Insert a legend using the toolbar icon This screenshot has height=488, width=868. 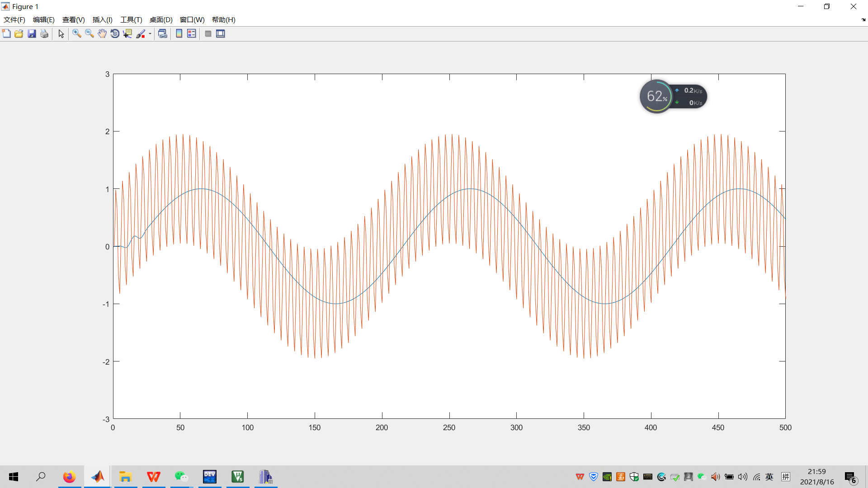(192, 34)
